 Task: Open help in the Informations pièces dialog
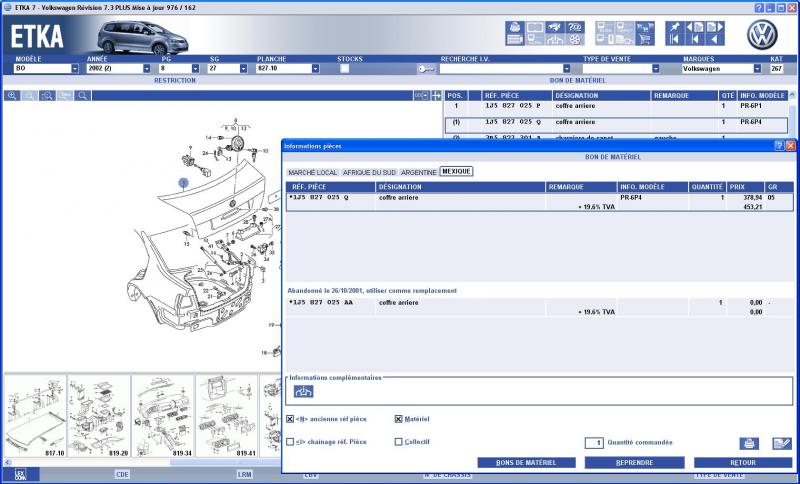point(779,146)
